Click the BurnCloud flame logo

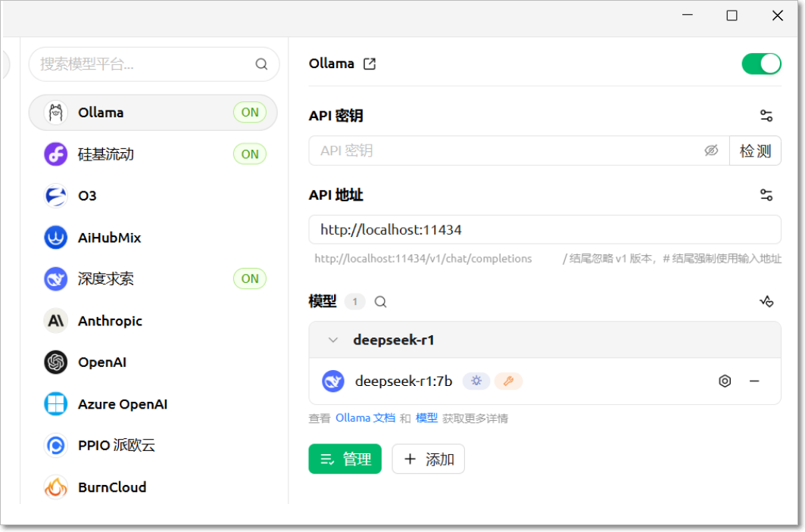(55, 487)
